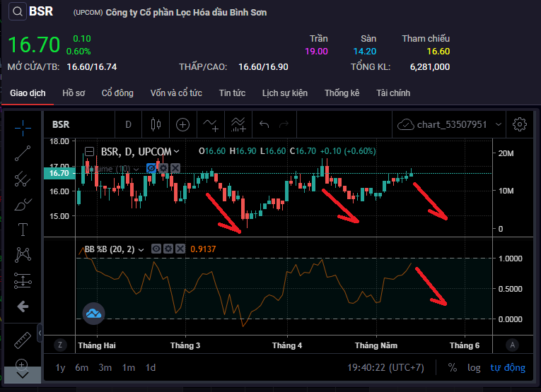Set the range to 1m

pyautogui.click(x=128, y=368)
